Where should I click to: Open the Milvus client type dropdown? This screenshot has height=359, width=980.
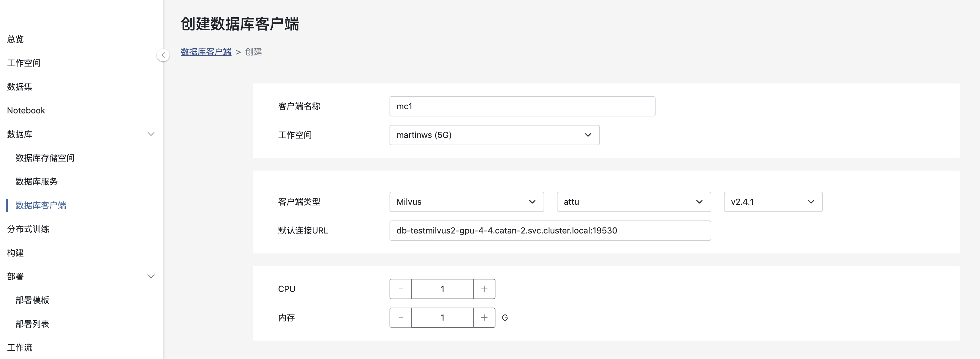[466, 202]
